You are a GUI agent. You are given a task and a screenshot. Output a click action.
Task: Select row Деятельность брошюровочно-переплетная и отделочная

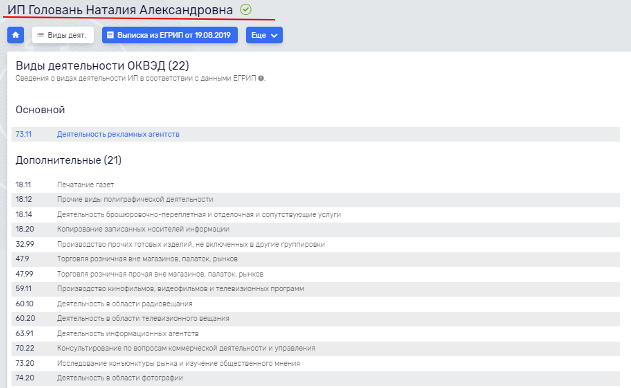[316, 215]
